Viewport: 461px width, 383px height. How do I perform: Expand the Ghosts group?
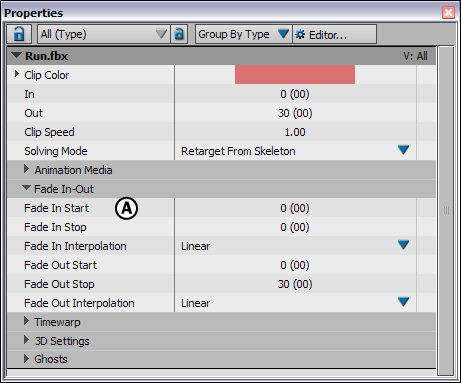coord(26,358)
